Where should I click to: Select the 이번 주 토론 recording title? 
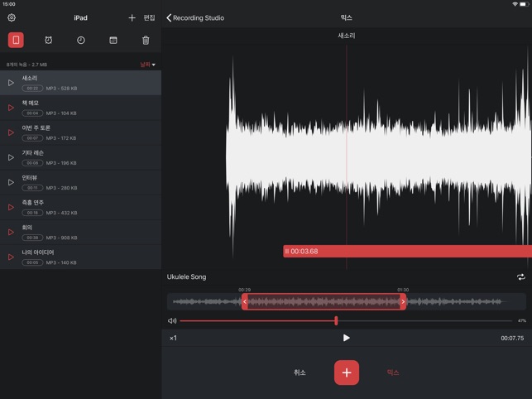point(36,127)
